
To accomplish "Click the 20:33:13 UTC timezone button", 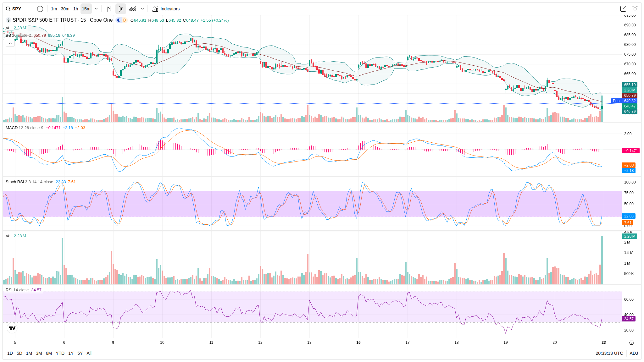I will click(x=609, y=353).
